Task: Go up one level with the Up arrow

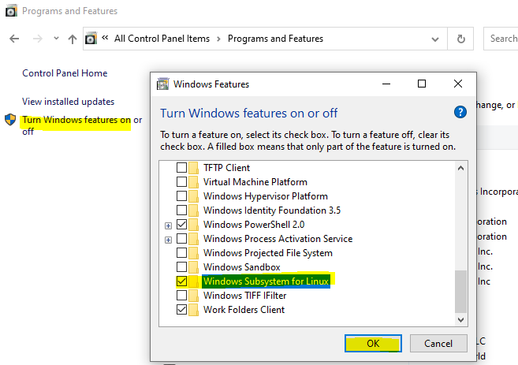Action: coord(72,39)
